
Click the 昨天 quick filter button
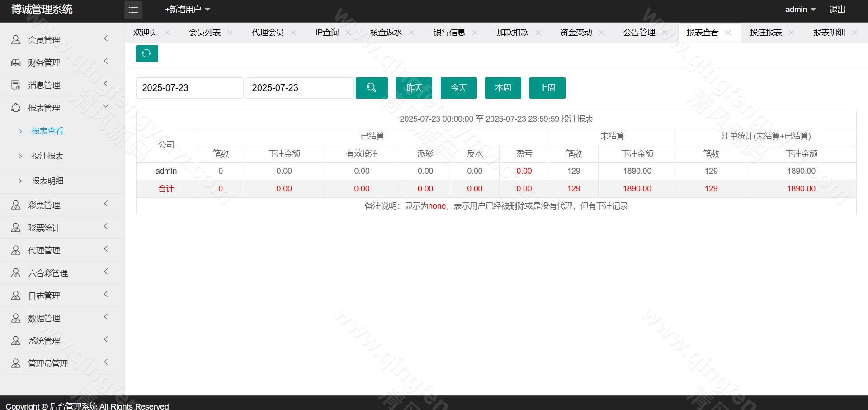click(414, 88)
